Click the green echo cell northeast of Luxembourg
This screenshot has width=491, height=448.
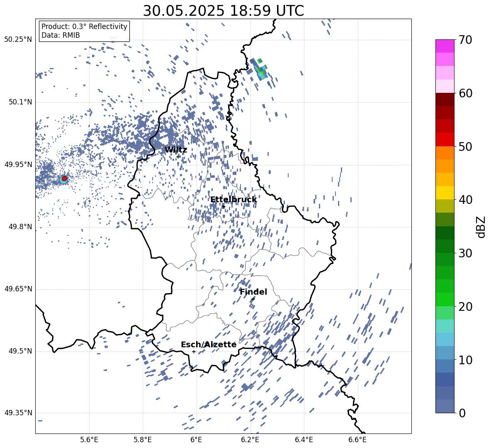(260, 70)
